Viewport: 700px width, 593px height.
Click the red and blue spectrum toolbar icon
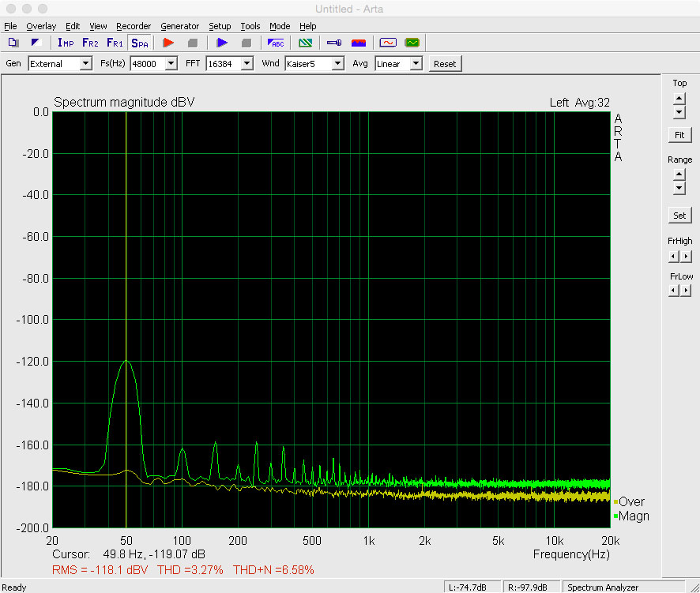pos(359,43)
